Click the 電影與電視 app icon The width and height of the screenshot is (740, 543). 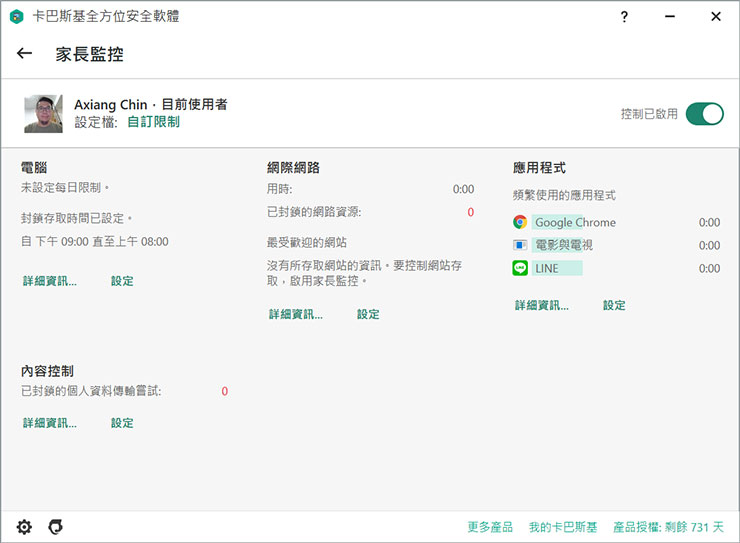coord(520,245)
